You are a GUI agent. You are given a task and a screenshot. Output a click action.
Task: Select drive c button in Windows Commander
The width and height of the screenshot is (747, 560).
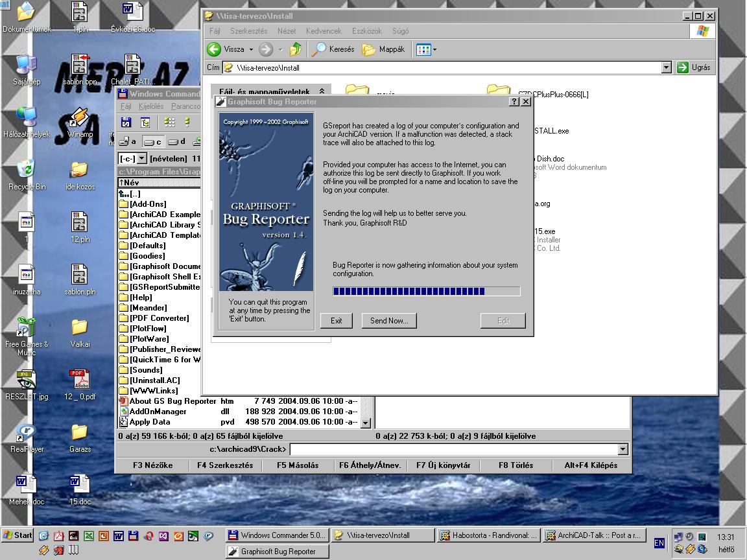coord(154,142)
